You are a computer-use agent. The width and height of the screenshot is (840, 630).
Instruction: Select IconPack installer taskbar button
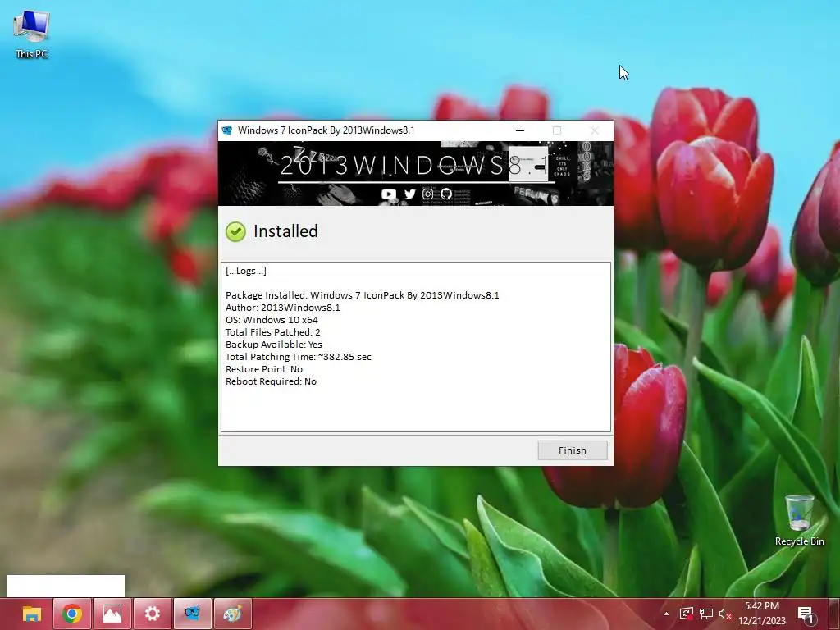point(192,614)
